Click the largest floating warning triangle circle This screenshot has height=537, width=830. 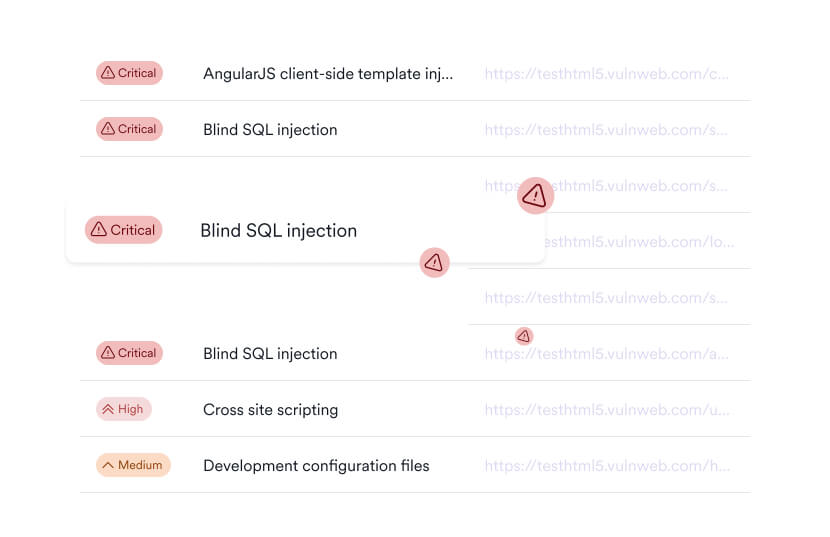pos(535,195)
